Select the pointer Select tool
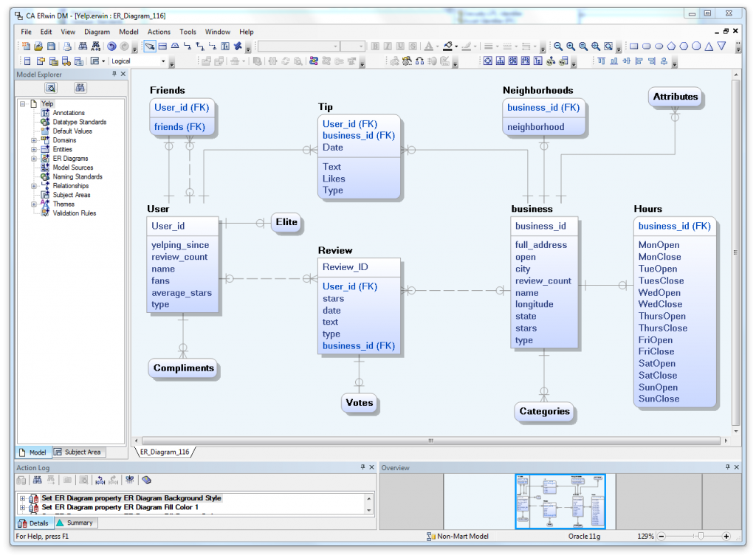This screenshot has width=756, height=558. [150, 46]
